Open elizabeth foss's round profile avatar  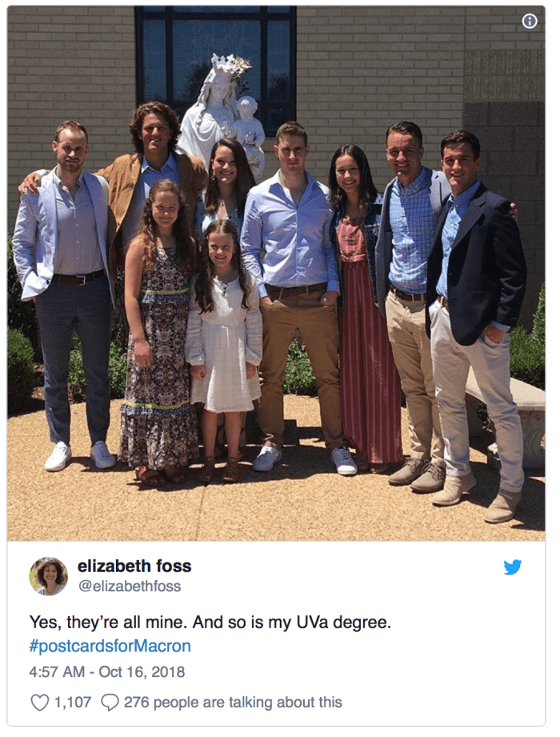pos(49,576)
